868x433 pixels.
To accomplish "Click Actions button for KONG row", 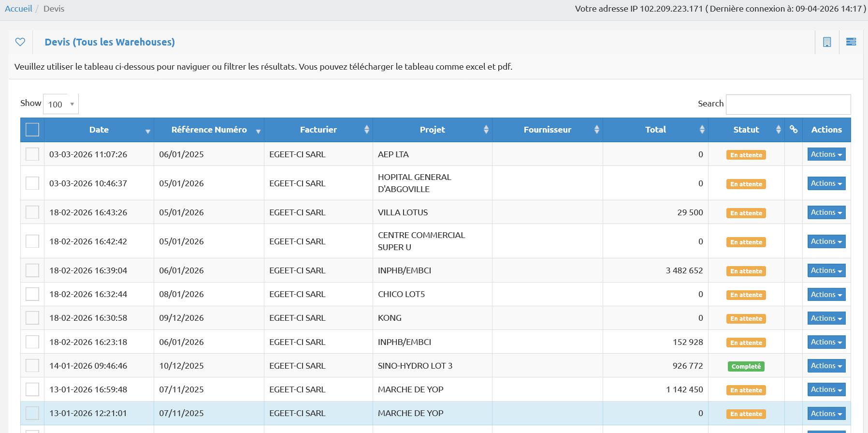I will [826, 318].
